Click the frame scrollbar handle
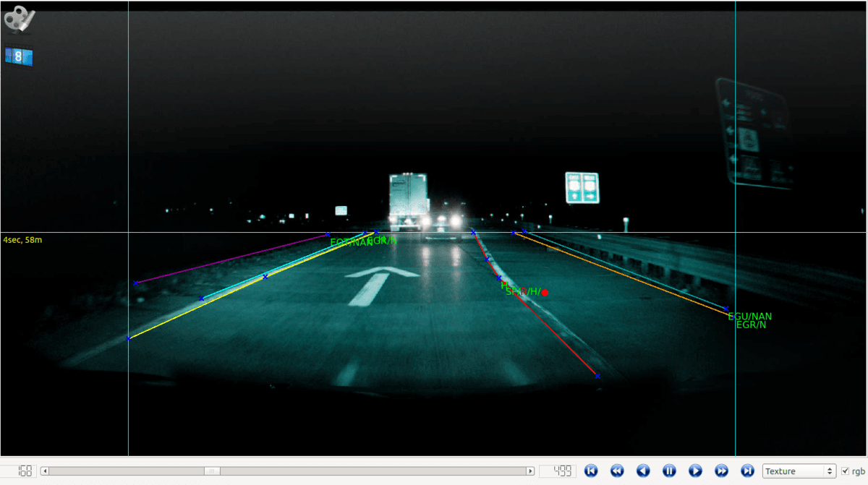This screenshot has height=485, width=868. [213, 471]
